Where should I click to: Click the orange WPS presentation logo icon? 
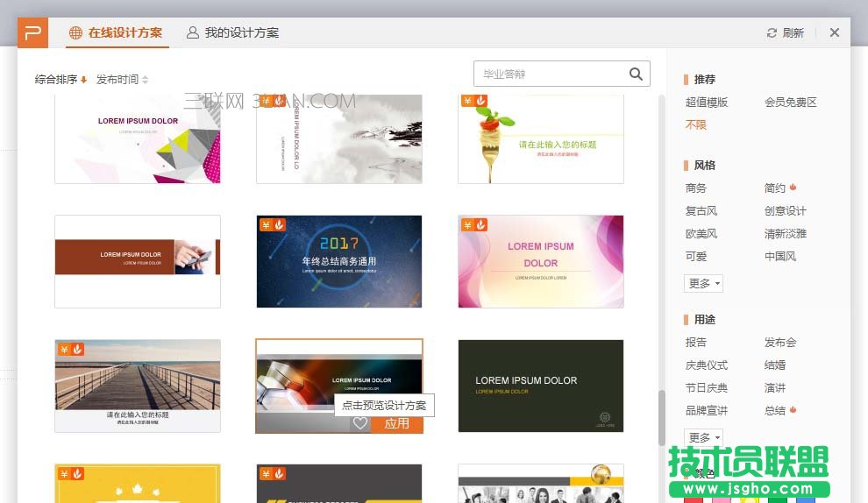[x=32, y=32]
